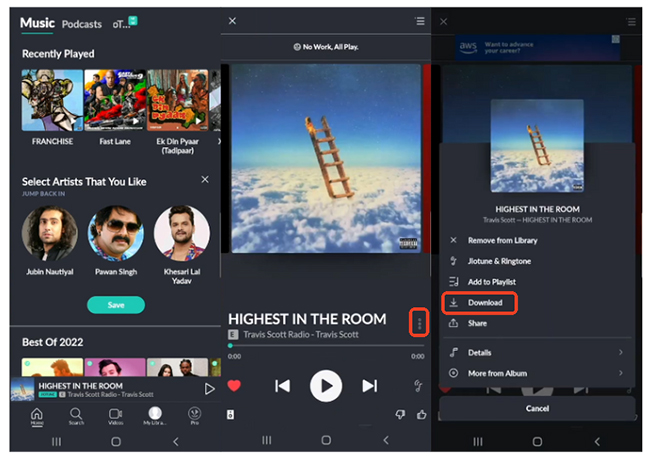650x458 pixels.
Task: Tap the No Work, All Play banner
Action: (x=326, y=47)
